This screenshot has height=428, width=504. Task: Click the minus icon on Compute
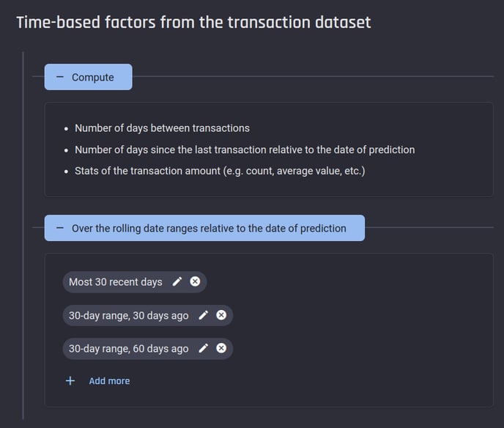point(60,77)
